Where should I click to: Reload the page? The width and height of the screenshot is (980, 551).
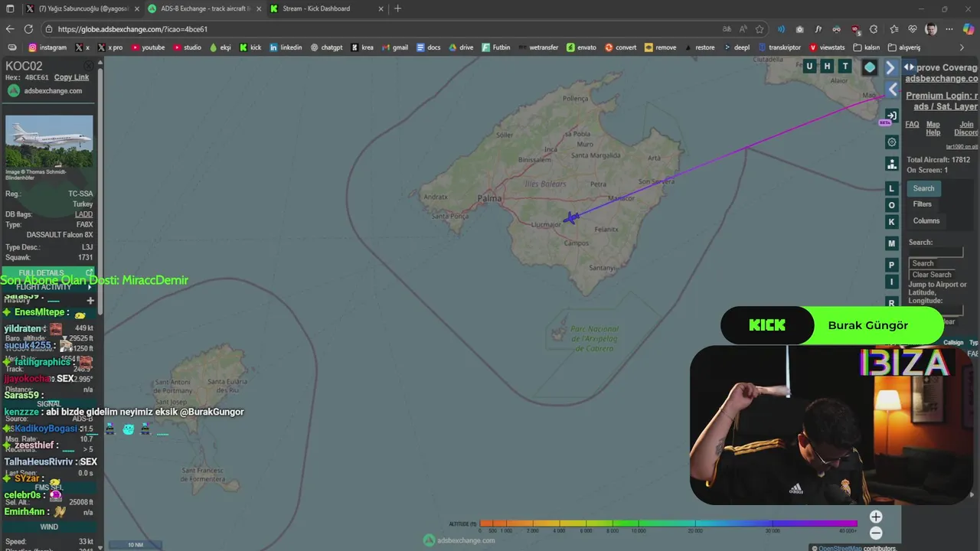point(28,29)
